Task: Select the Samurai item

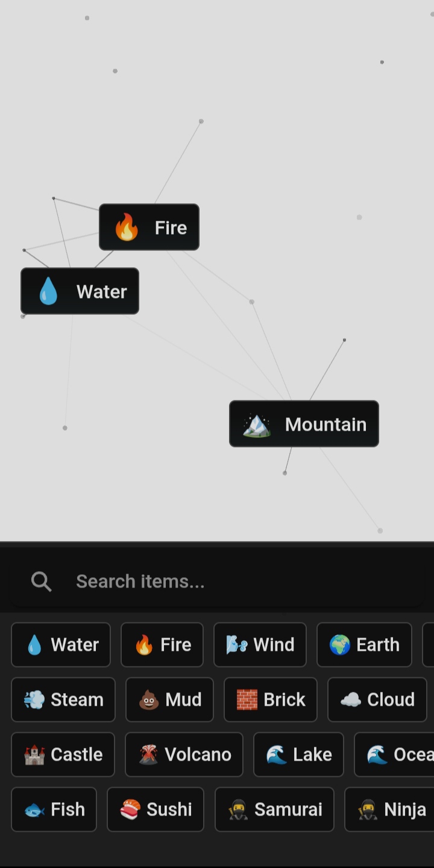Action: pyautogui.click(x=274, y=809)
